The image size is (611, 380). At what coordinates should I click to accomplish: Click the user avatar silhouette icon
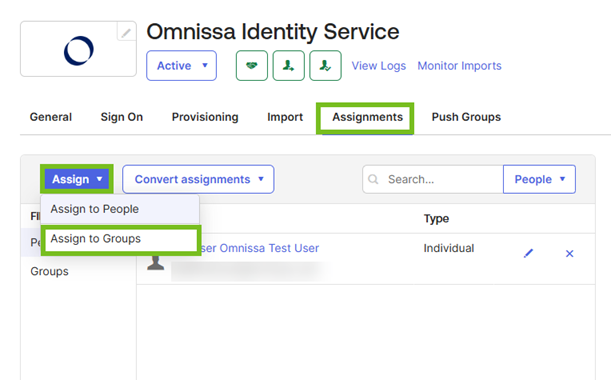coord(155,263)
